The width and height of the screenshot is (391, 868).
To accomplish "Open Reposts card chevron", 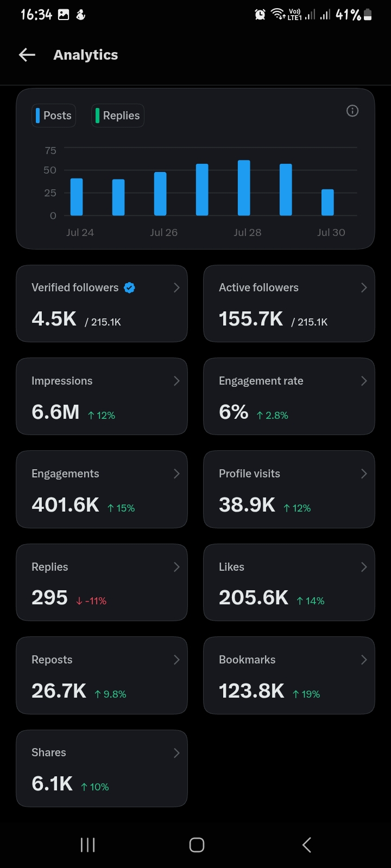I will [176, 660].
